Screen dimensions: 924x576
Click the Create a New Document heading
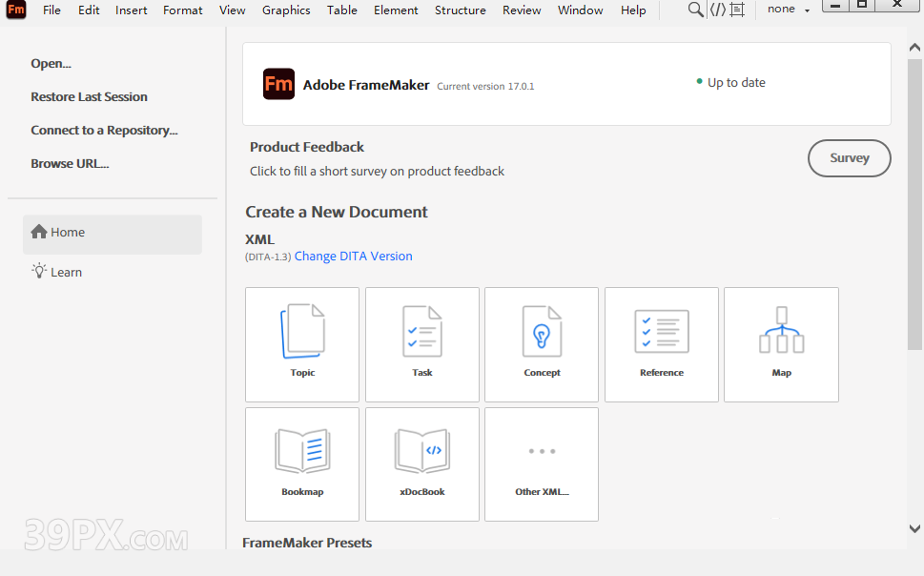tap(337, 212)
